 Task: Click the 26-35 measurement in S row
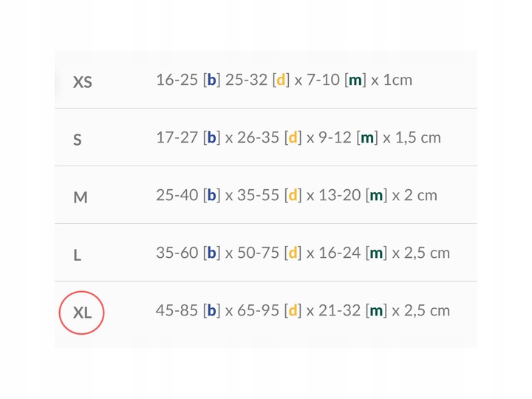point(258,137)
